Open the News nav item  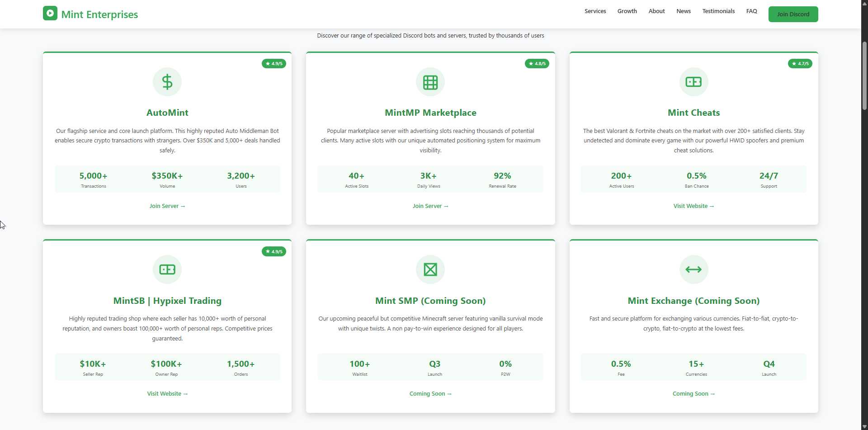tap(684, 11)
